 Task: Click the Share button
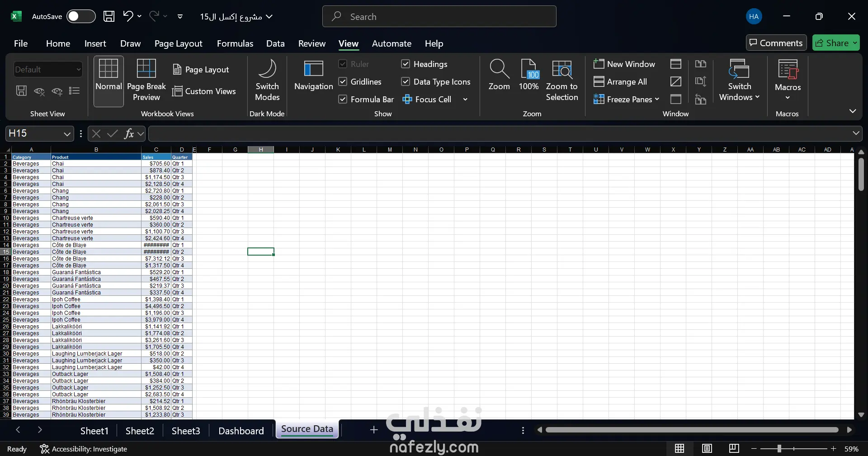tap(836, 43)
